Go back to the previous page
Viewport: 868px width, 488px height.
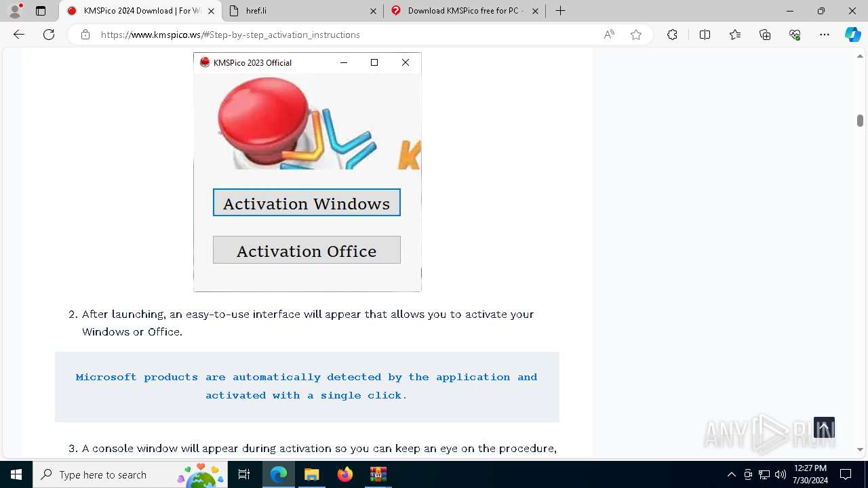pyautogui.click(x=19, y=35)
